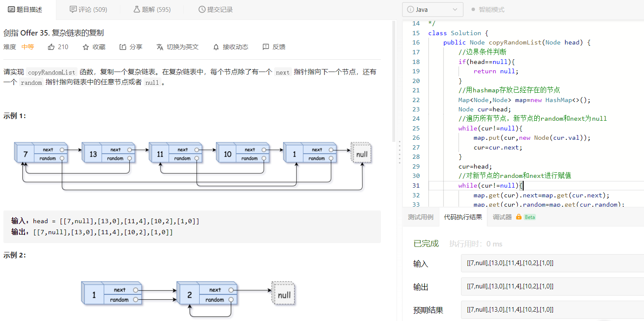The height and width of the screenshot is (321, 644).
Task: Click the 中等 difficulty label
Action: (28, 47)
